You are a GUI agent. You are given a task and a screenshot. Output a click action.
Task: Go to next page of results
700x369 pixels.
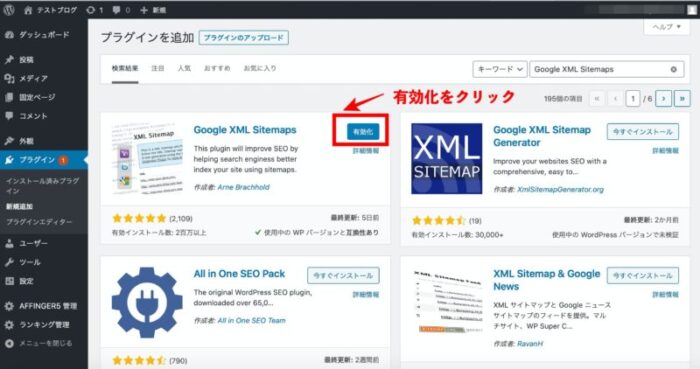point(663,99)
